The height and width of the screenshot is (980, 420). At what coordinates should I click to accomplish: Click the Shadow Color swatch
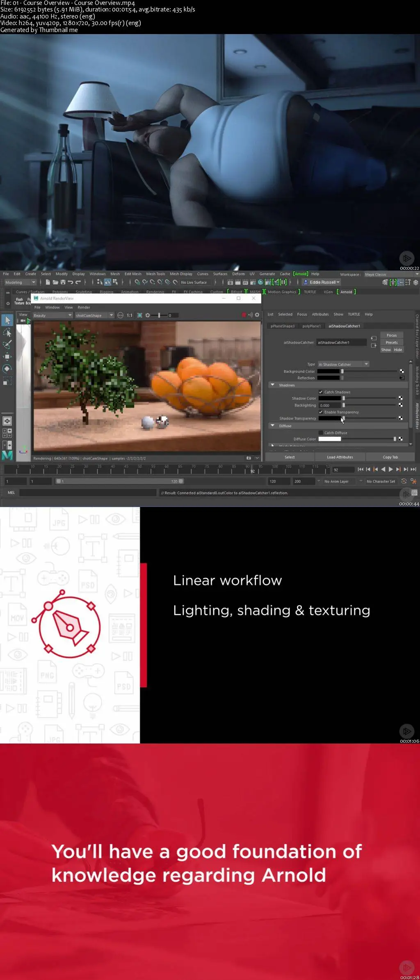[330, 398]
